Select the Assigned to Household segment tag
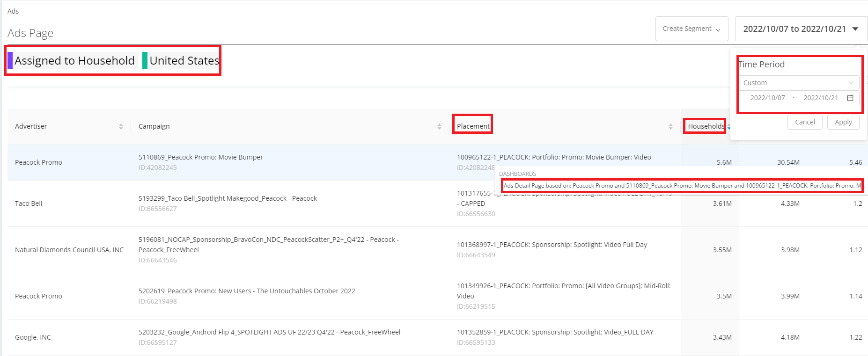This screenshot has height=356, width=868. (x=73, y=60)
